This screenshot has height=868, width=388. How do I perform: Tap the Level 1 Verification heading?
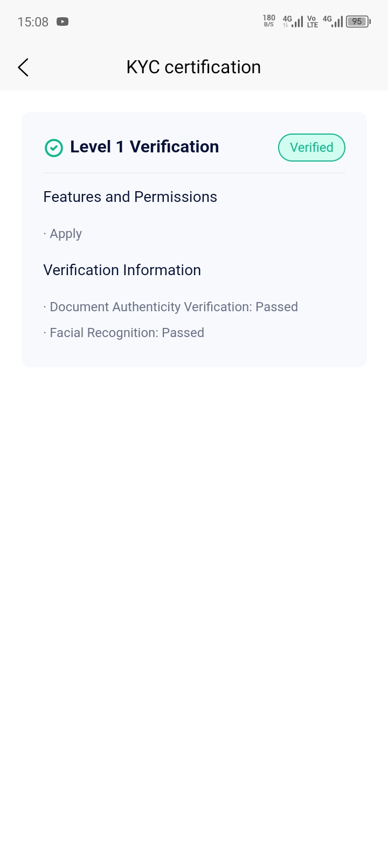point(144,147)
